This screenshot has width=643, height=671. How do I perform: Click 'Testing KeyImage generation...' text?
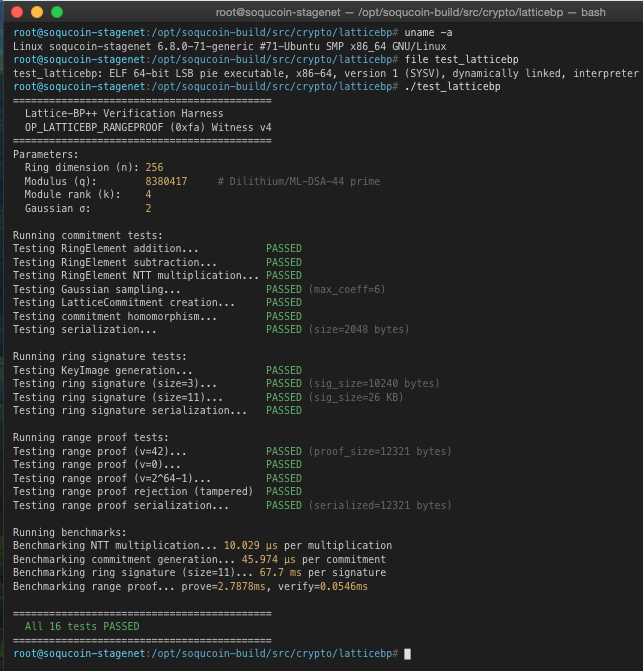pyautogui.click(x=103, y=370)
